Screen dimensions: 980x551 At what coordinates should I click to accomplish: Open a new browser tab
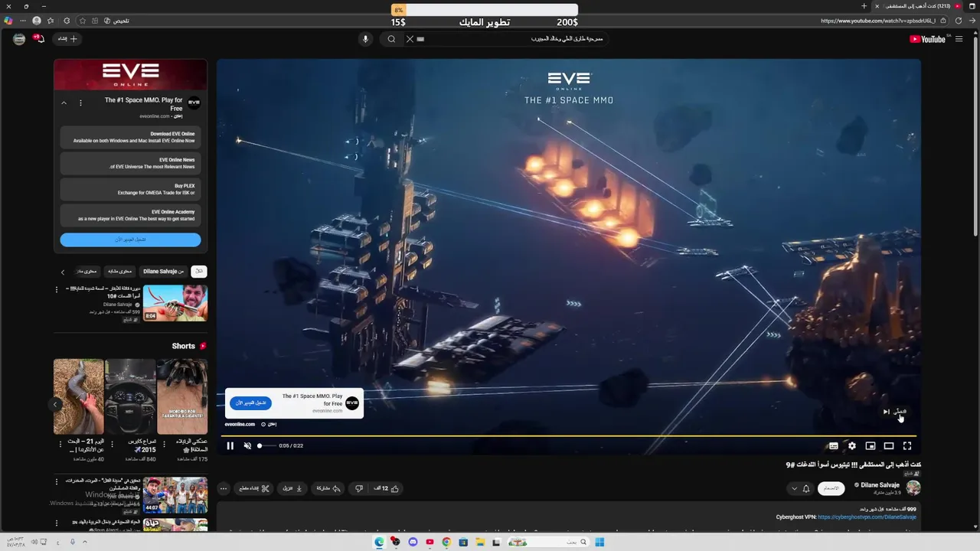pyautogui.click(x=864, y=6)
